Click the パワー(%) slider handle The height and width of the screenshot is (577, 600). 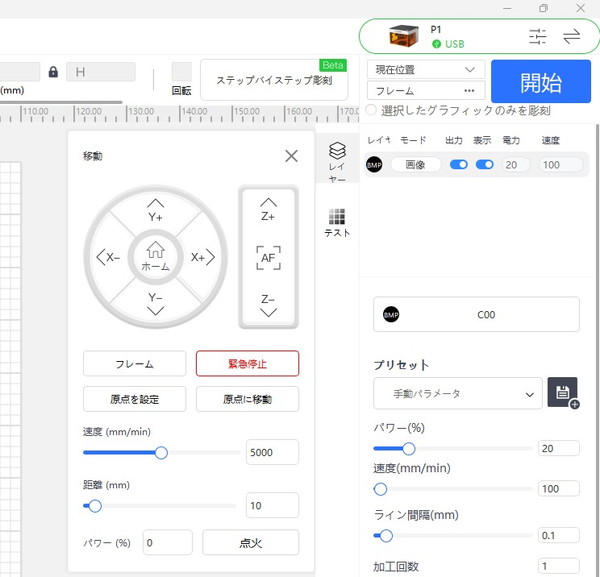coord(408,449)
